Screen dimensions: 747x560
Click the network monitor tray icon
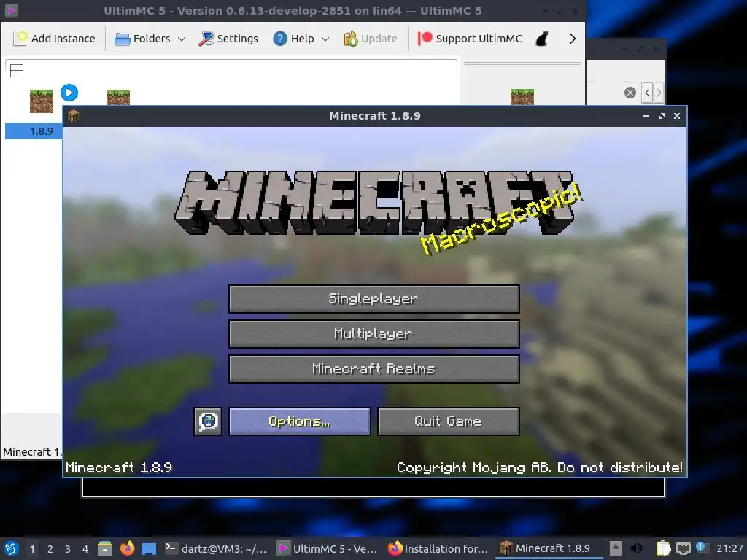coord(683,548)
